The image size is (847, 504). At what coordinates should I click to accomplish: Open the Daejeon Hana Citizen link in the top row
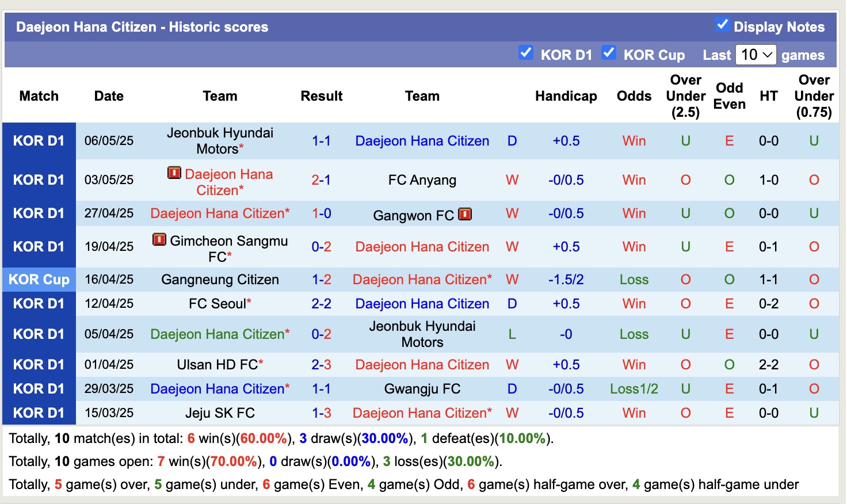(422, 140)
